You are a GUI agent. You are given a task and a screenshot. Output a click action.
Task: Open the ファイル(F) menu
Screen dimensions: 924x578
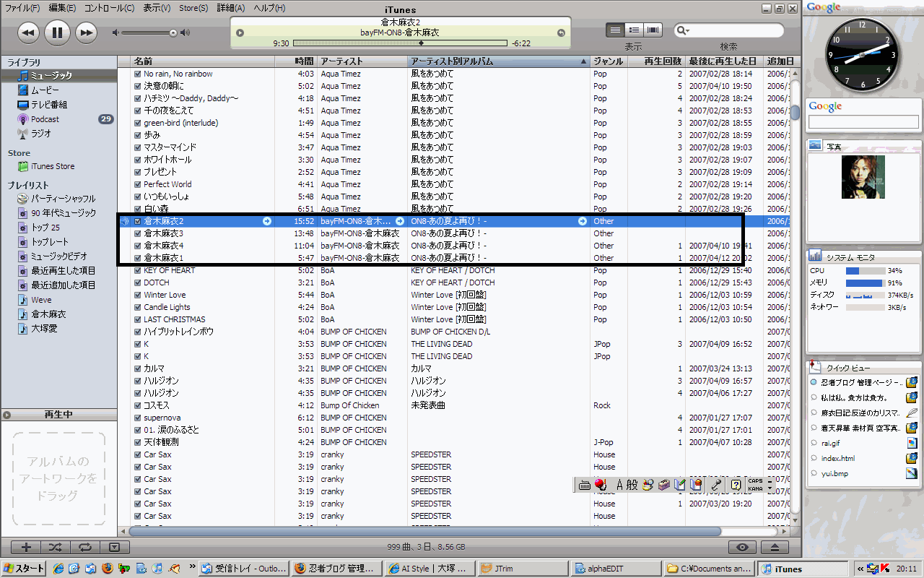click(22, 8)
